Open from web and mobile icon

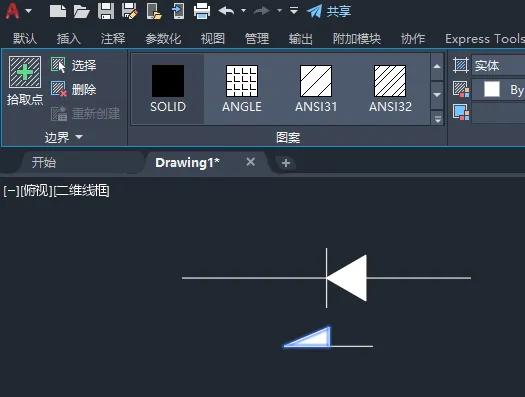pos(154,11)
